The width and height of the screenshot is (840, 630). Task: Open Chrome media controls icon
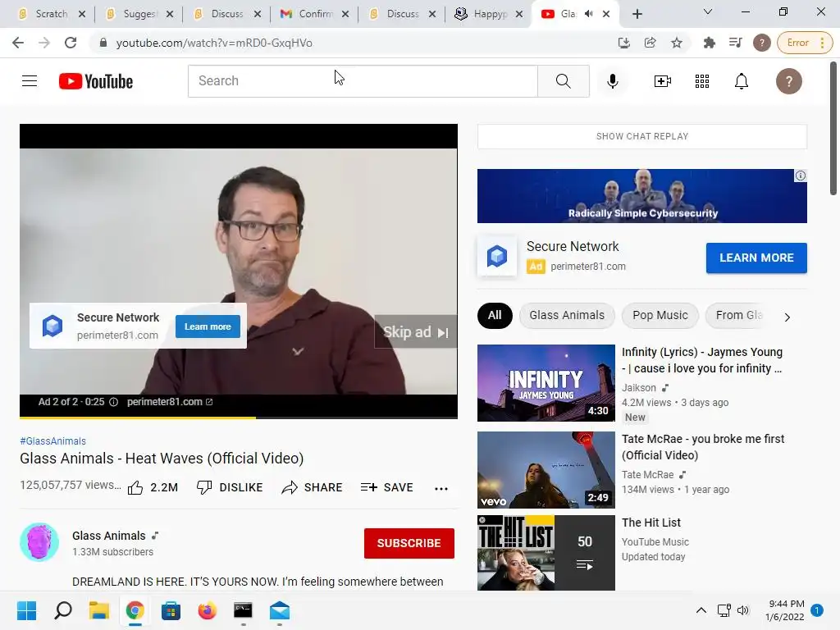point(736,43)
